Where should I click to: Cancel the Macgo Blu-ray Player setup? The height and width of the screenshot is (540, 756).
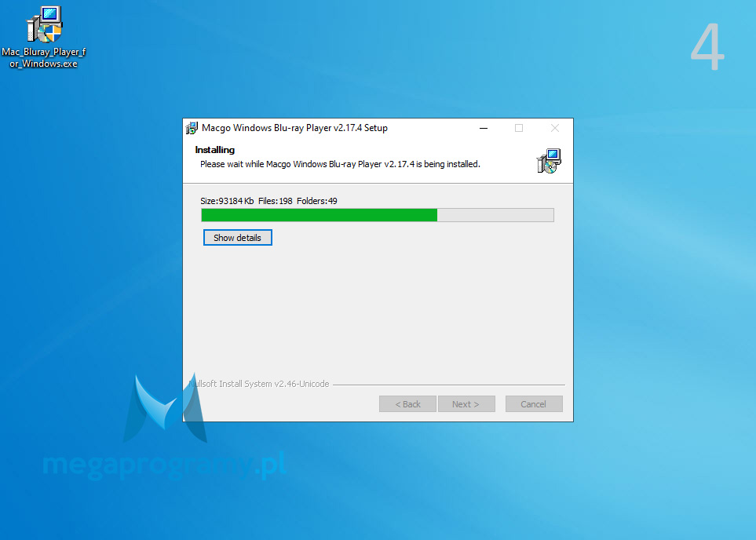pyautogui.click(x=534, y=404)
